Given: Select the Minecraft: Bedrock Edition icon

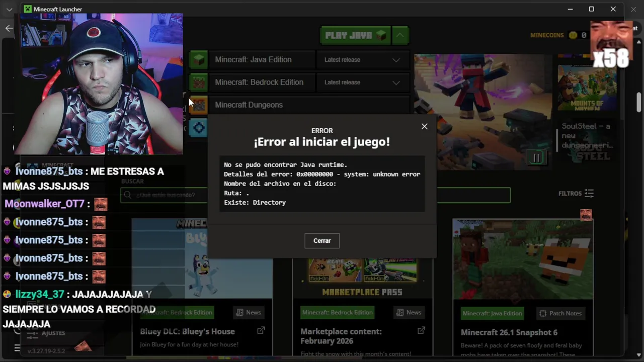Looking at the screenshot, I should (x=198, y=82).
